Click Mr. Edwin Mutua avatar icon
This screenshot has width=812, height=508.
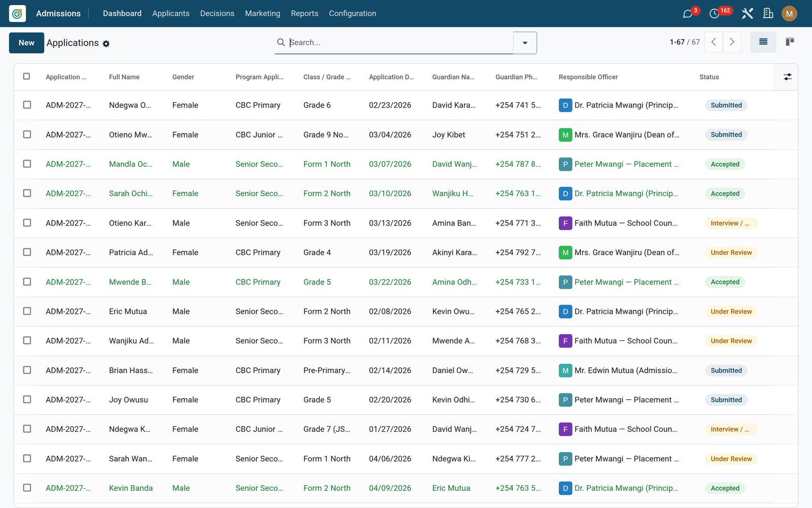pyautogui.click(x=565, y=370)
